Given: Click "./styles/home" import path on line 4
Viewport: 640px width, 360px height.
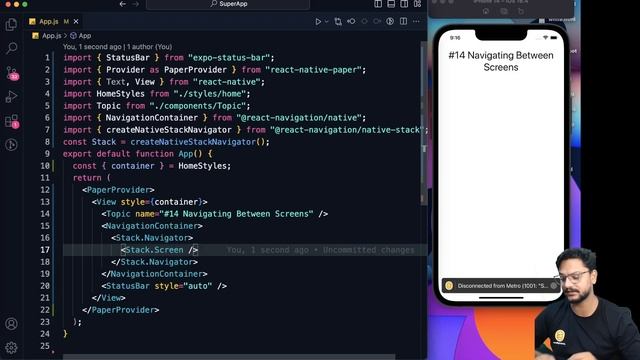Looking at the screenshot, I should click(210, 94).
